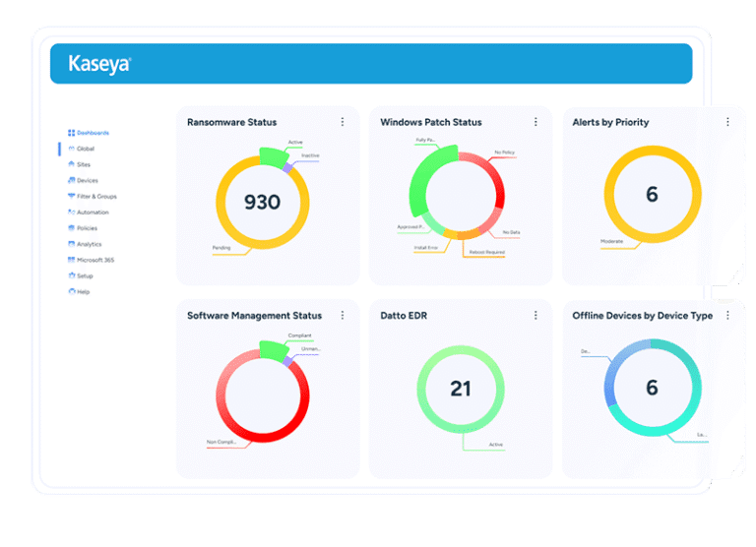The width and height of the screenshot is (756, 547).
Task: Open Ransomware Status widget options menu
Action: (x=343, y=122)
